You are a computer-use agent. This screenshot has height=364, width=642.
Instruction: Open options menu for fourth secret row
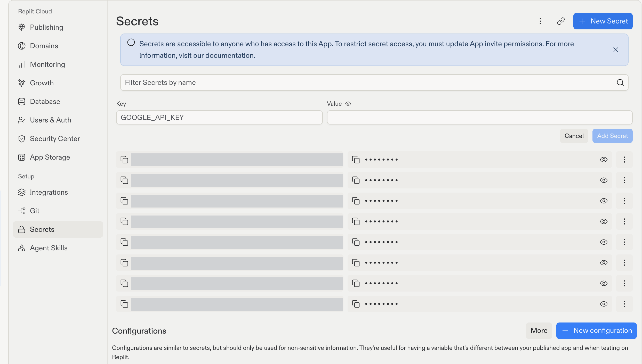(624, 221)
